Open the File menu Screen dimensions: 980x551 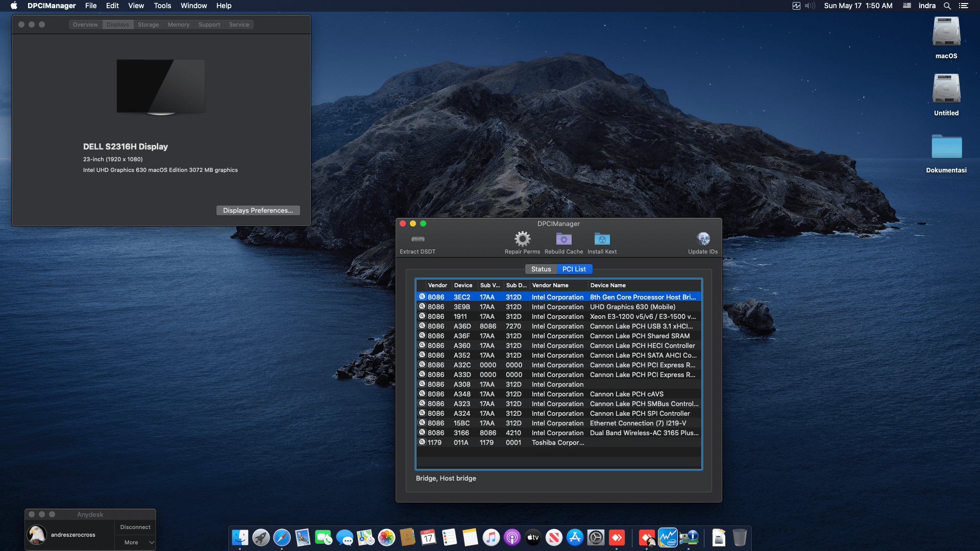pyautogui.click(x=91, y=6)
